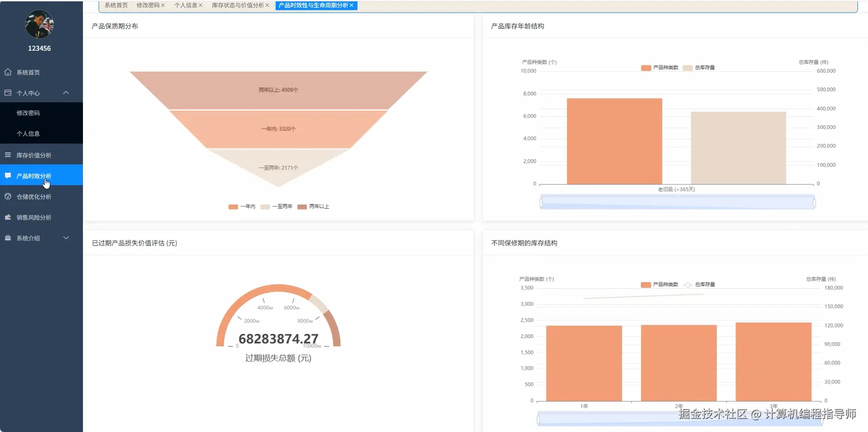Click the 3年 bar in 不同保修期 chart

pyautogui.click(x=774, y=362)
